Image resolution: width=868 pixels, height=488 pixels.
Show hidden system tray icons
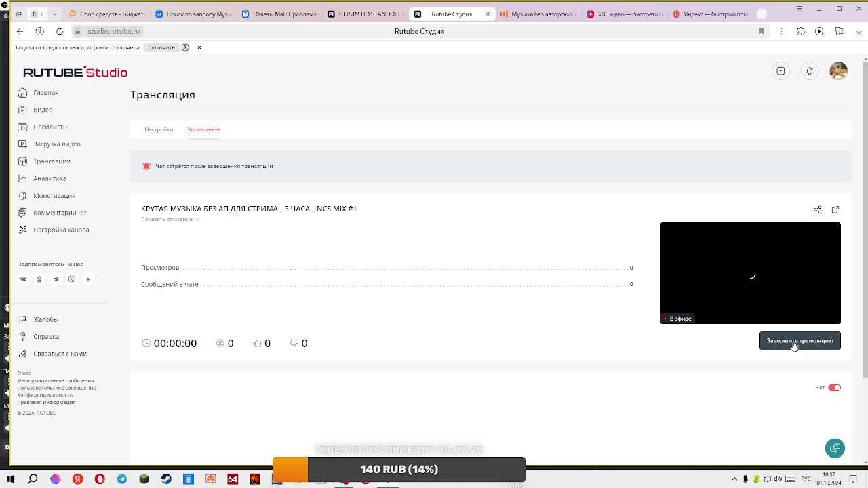pyautogui.click(x=733, y=479)
